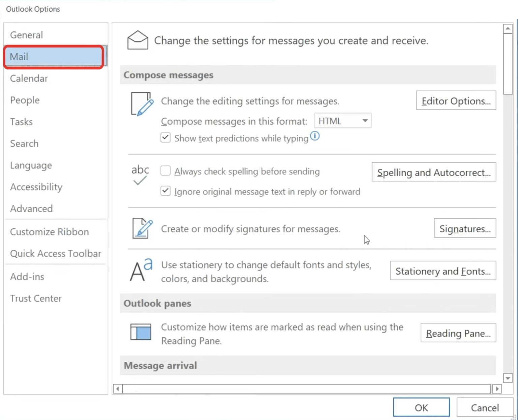The image size is (518, 420).
Task: Open Editor Options
Action: (456, 100)
